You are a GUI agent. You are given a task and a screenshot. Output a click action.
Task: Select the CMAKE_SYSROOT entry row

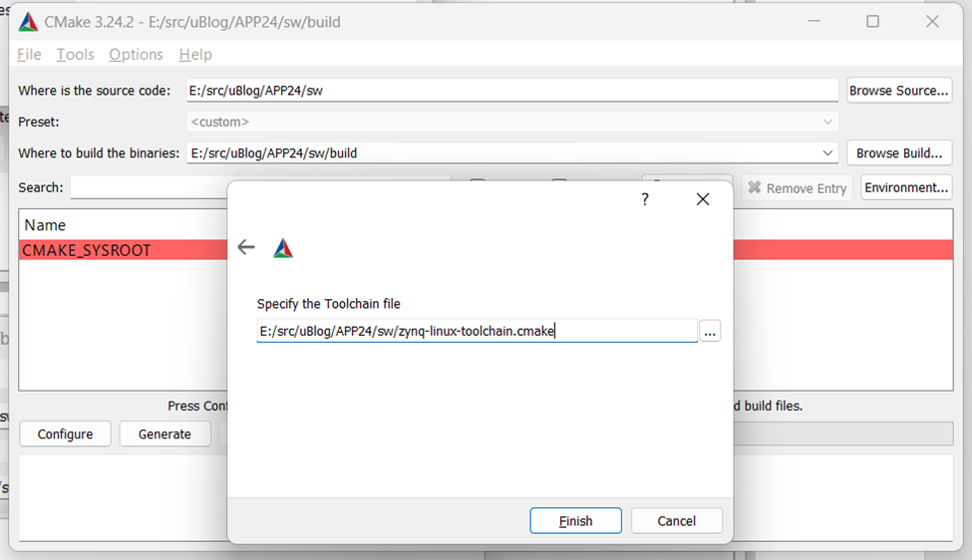click(x=120, y=250)
